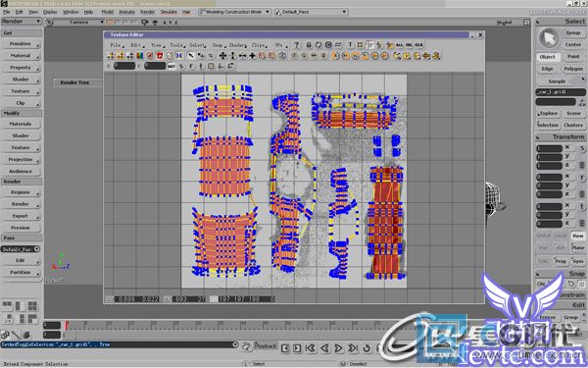Click the Freeze button
Screen dimensions: 588x368
[x=548, y=317]
